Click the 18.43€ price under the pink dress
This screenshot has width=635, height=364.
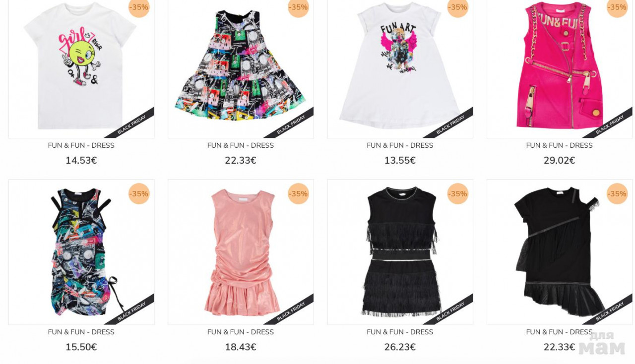pyautogui.click(x=241, y=347)
